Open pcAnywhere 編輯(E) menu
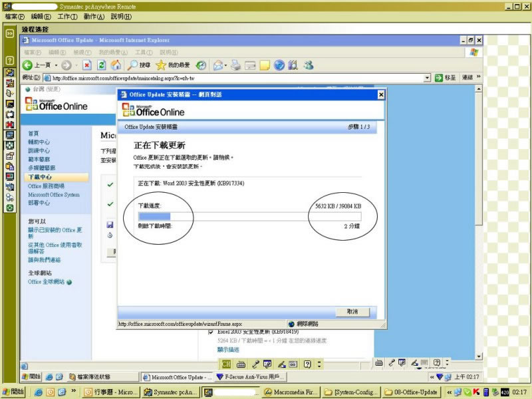This screenshot has height=399, width=532. click(x=41, y=16)
